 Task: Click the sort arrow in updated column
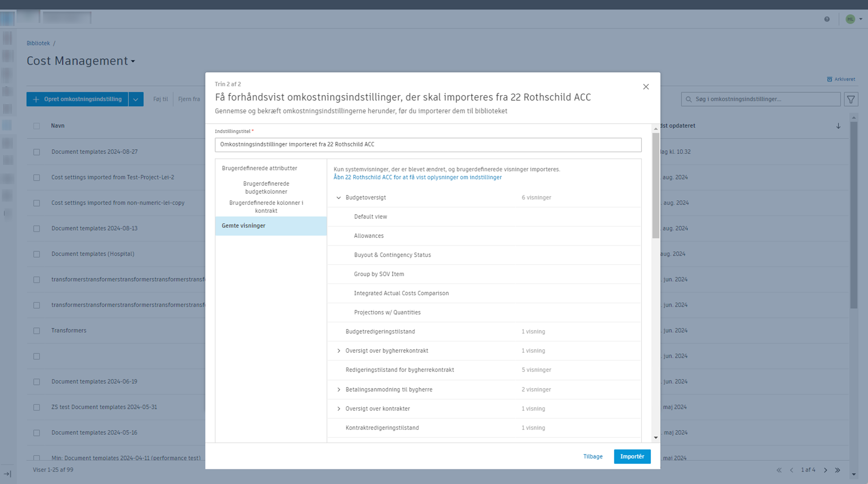click(838, 126)
